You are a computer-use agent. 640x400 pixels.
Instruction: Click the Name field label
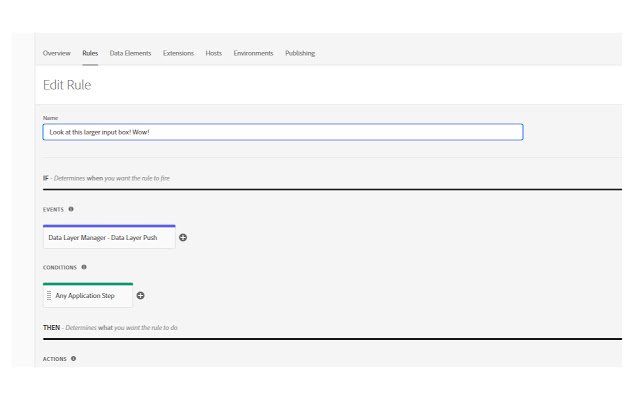coord(51,118)
